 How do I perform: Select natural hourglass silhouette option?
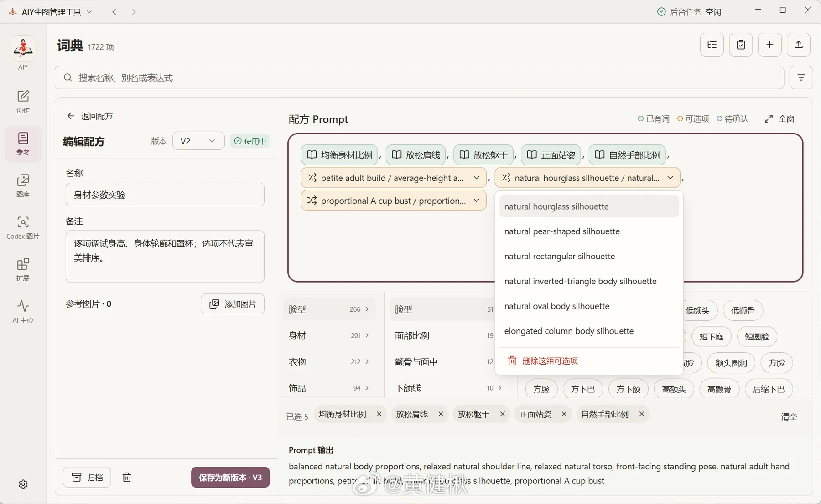[x=589, y=206]
